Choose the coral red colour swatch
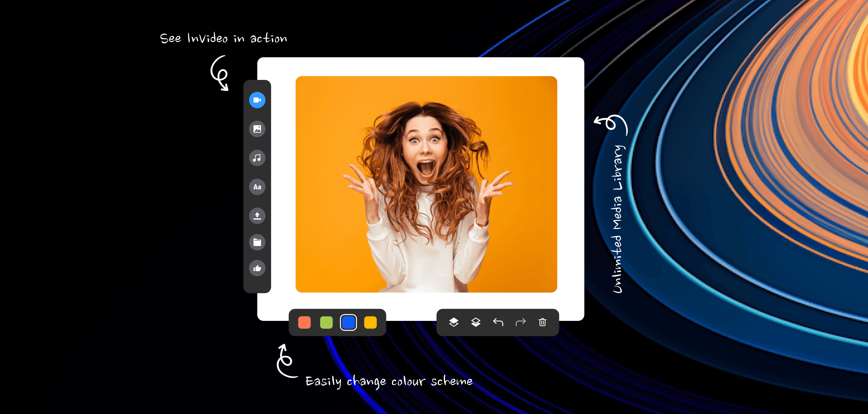868x414 pixels. tap(304, 322)
